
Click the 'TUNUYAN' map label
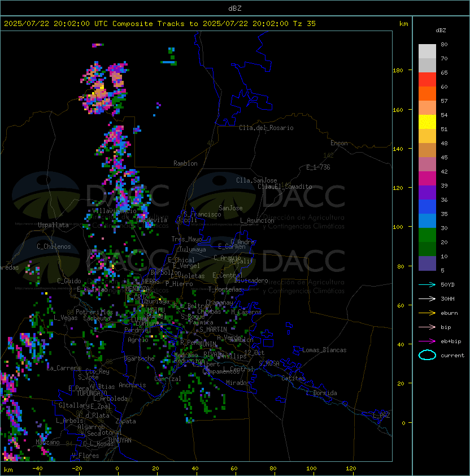coord(120,440)
